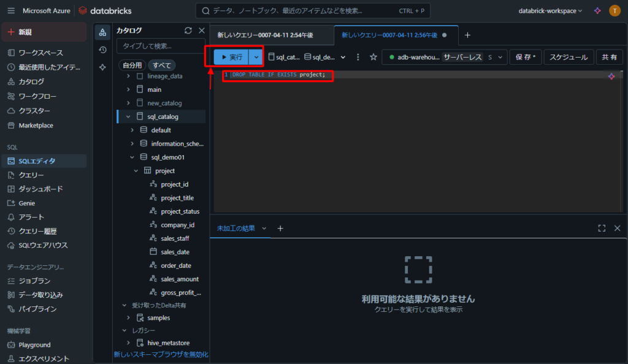The width and height of the screenshot is (628, 364).
Task: Open the run options dropdown arrow
Action: (256, 57)
